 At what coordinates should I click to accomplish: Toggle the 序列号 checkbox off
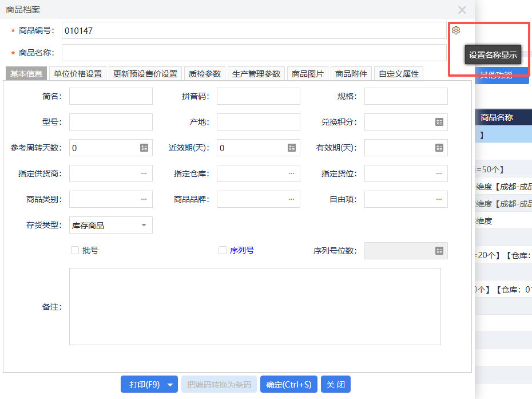[x=223, y=250]
